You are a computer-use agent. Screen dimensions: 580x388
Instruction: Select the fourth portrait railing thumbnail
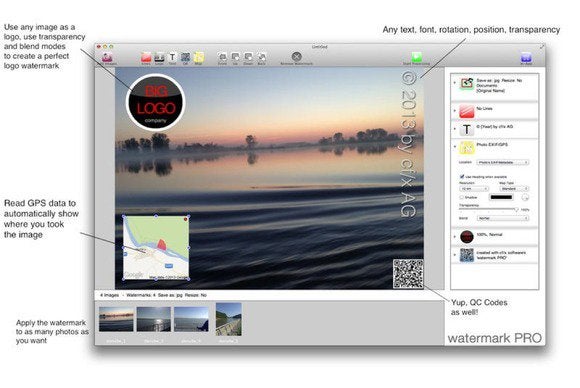point(229,319)
